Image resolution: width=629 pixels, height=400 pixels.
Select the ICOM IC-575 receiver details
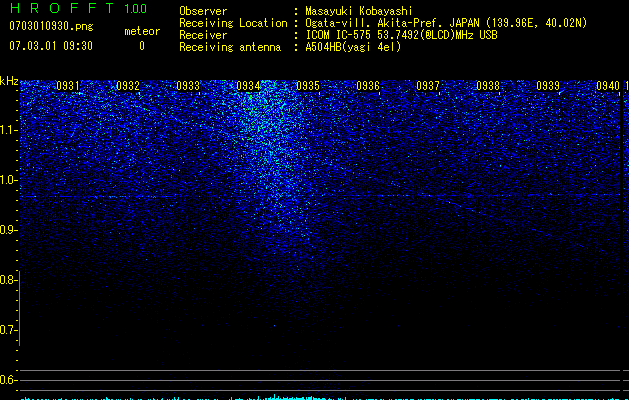[x=401, y=35]
